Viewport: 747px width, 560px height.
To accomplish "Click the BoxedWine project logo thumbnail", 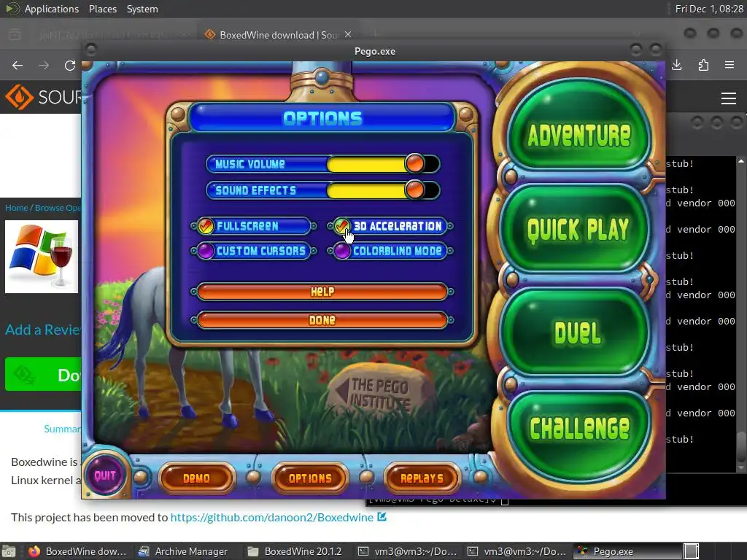I will click(x=42, y=256).
